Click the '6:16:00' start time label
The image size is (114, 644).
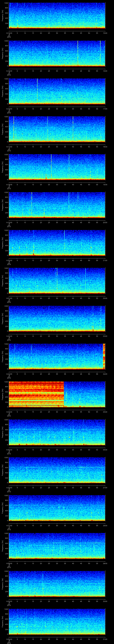coord(9,109)
